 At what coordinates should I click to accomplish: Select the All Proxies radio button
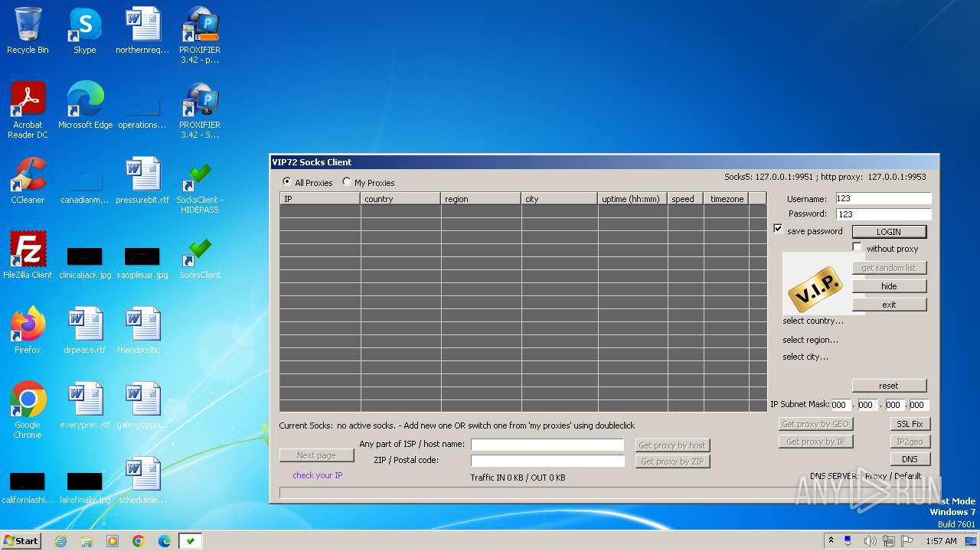287,182
